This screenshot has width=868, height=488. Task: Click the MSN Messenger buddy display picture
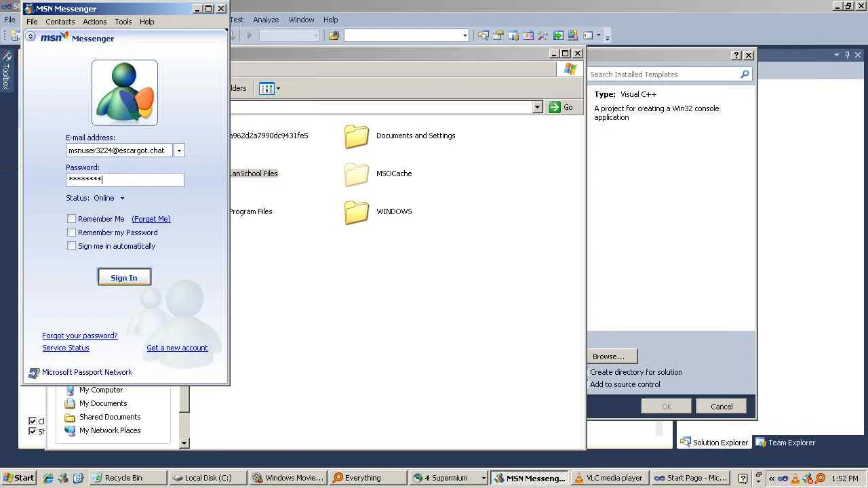click(125, 93)
